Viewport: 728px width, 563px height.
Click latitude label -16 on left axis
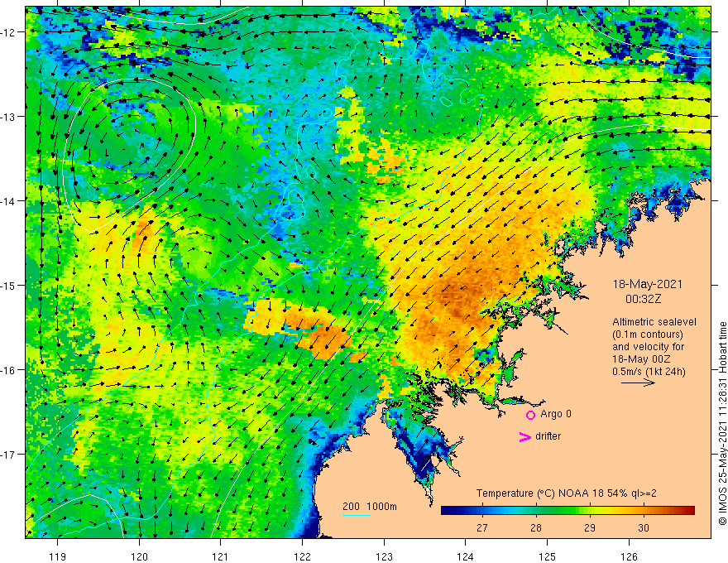(x=8, y=370)
